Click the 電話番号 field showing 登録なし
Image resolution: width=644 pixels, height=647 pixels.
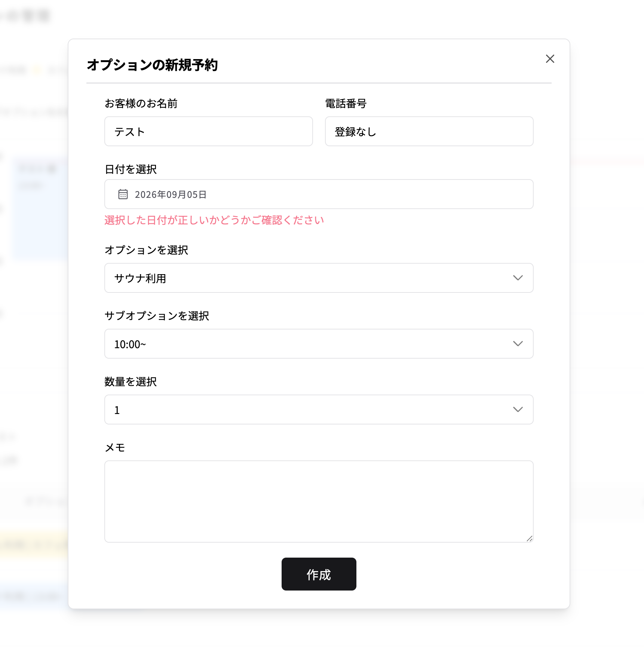pyautogui.click(x=429, y=131)
